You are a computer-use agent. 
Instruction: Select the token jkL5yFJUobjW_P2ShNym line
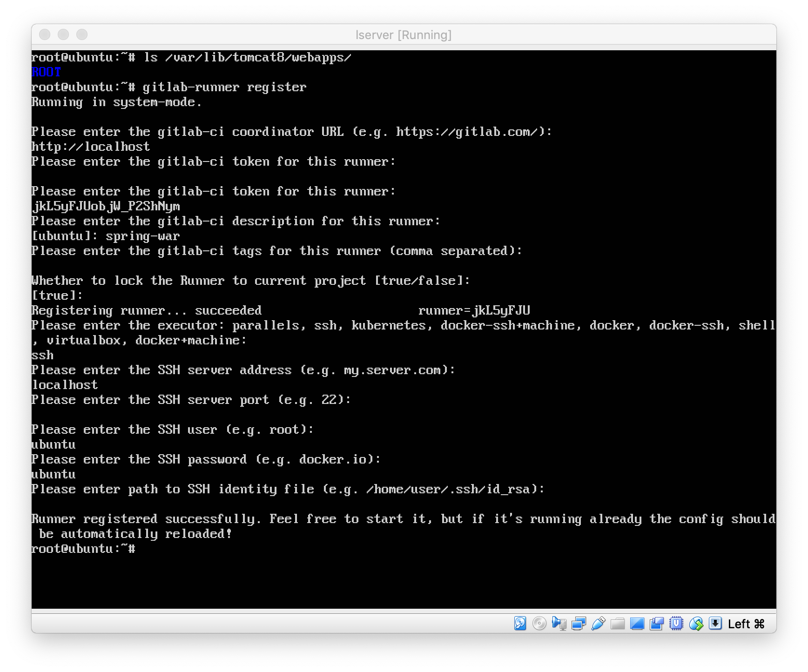106,206
